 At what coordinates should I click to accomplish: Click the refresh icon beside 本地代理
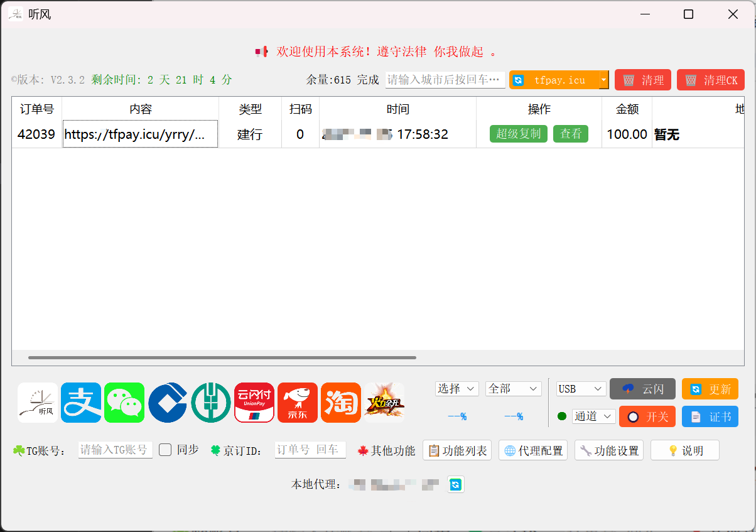pos(456,484)
